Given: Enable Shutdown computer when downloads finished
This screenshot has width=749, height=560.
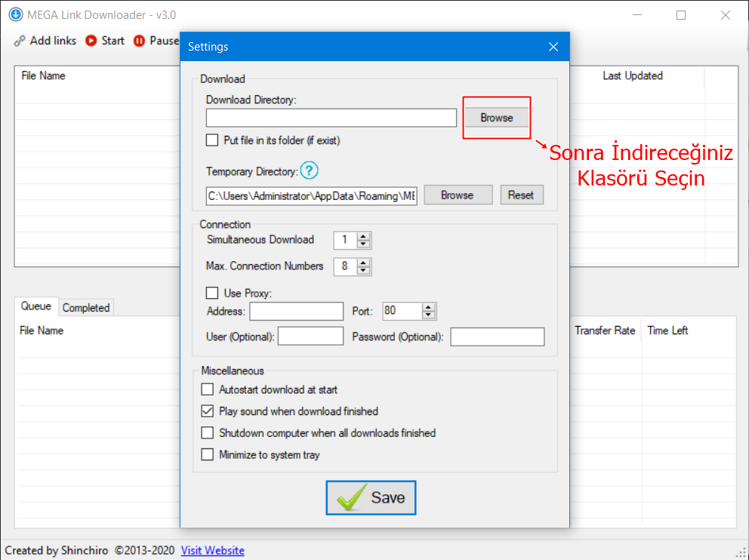Looking at the screenshot, I should (x=208, y=433).
